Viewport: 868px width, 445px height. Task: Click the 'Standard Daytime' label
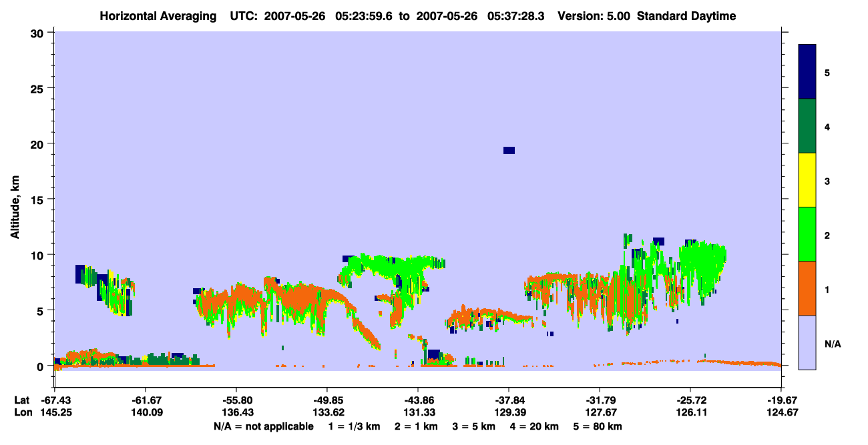point(686,16)
